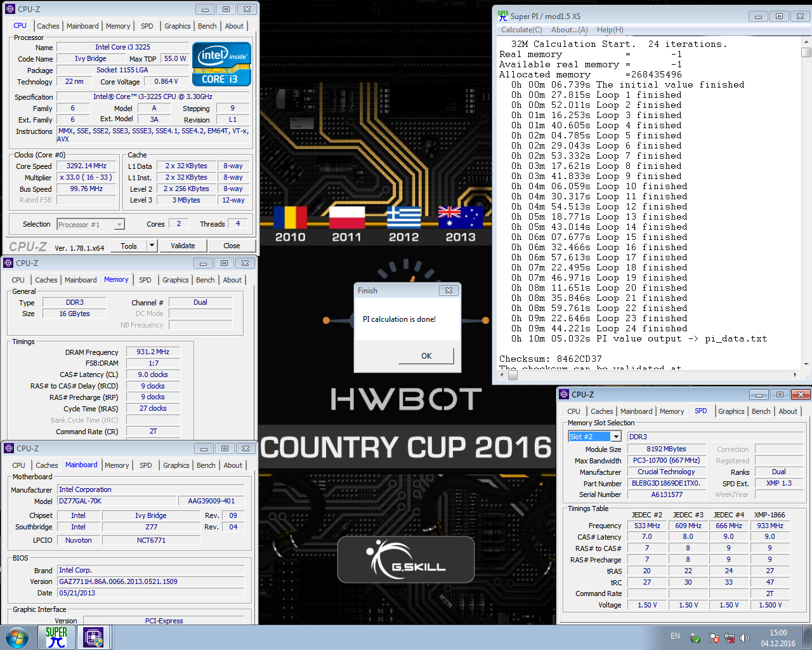Click the Core Voltage value '0.864 V'
This screenshot has width=812, height=650.
tap(166, 81)
